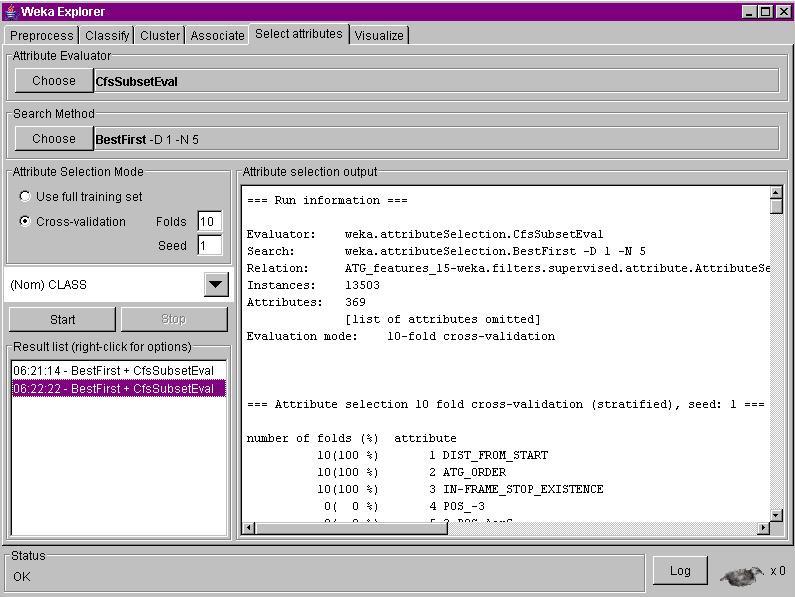The image size is (795, 597).
Task: Open the (Nom) CLASS attribute dropdown
Action: pyautogui.click(x=216, y=284)
